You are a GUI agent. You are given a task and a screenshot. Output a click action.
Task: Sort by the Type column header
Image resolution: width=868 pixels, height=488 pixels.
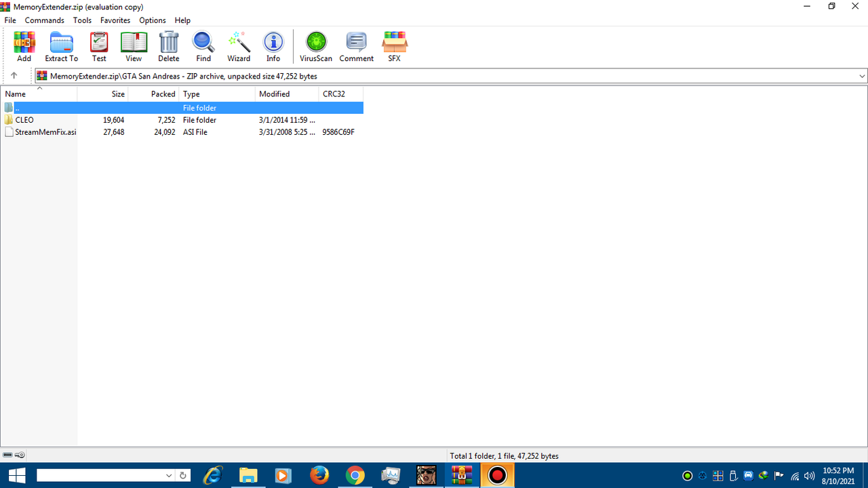click(x=218, y=94)
